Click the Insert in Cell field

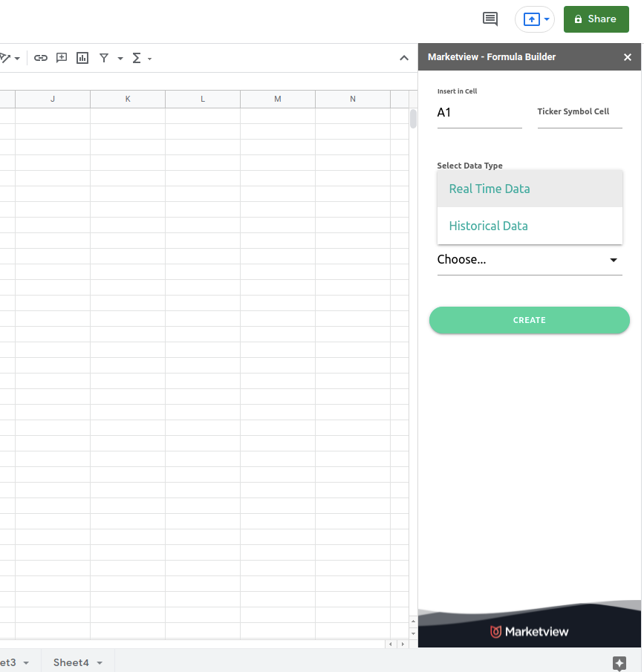[479, 113]
